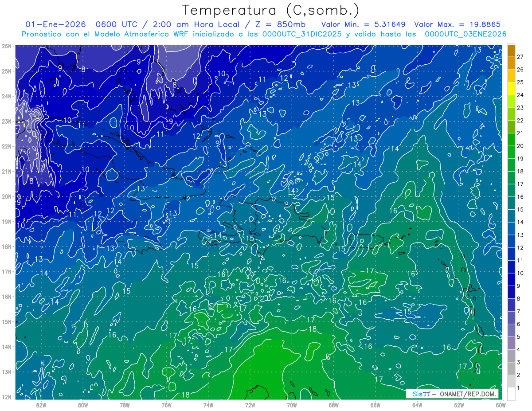Click latitude axis label "19N"
Image resolution: width=532 pixels, height=411 pixels.
pos(6,222)
